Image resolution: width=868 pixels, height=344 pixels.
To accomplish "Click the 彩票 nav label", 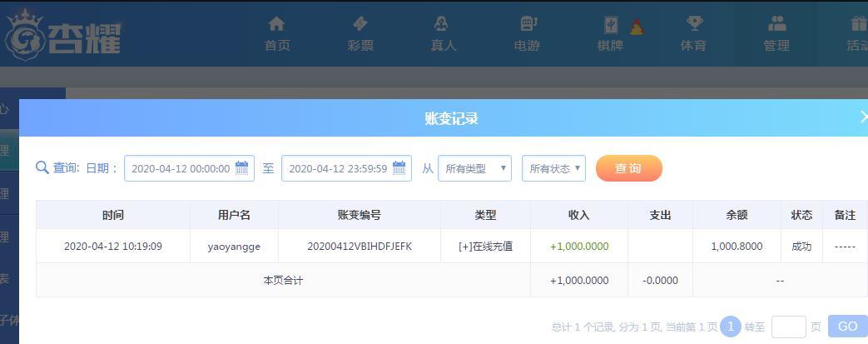I will pyautogui.click(x=360, y=46).
